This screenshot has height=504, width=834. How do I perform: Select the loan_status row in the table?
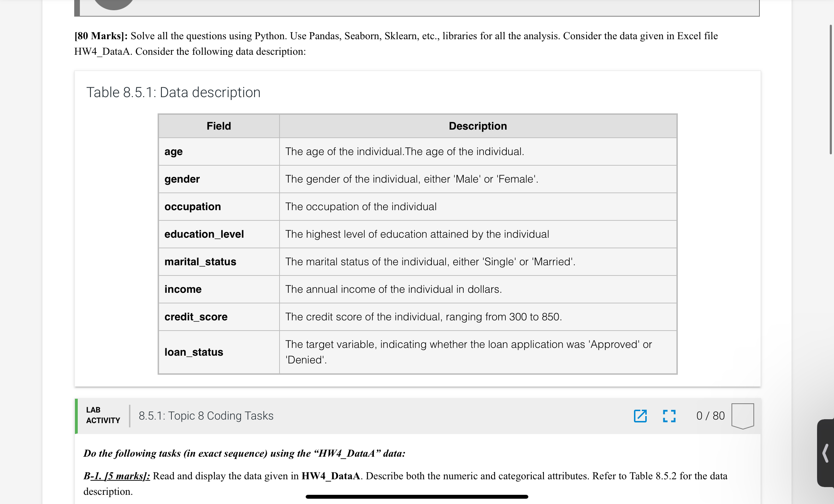(194, 352)
